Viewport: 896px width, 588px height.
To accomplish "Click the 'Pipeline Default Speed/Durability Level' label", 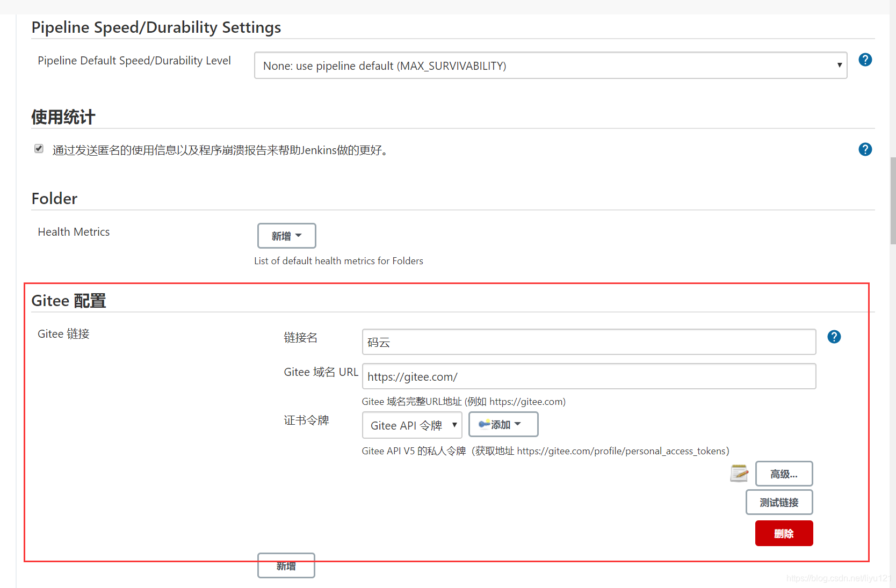I will [x=134, y=61].
